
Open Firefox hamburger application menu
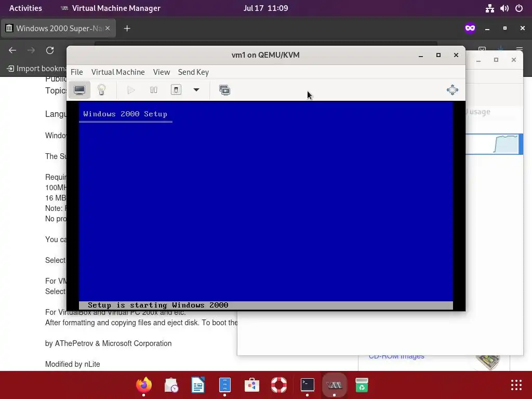[519, 50]
